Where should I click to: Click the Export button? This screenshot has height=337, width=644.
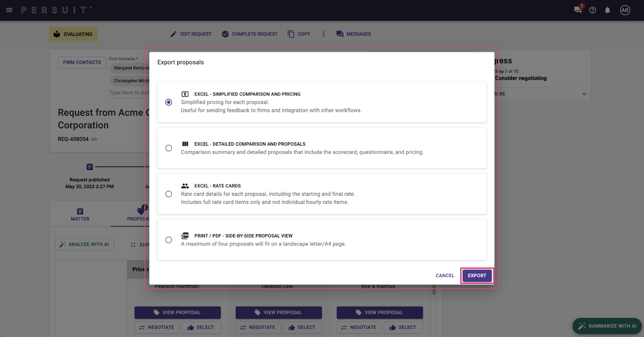coord(477,275)
